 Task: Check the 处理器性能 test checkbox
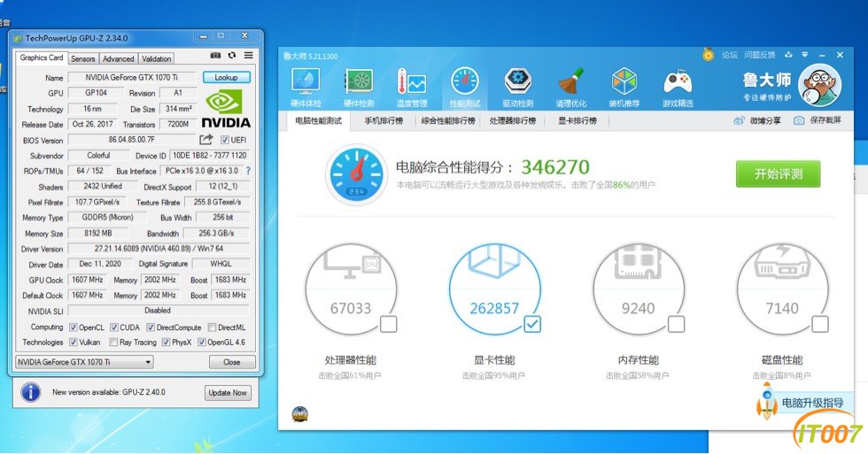click(x=389, y=324)
